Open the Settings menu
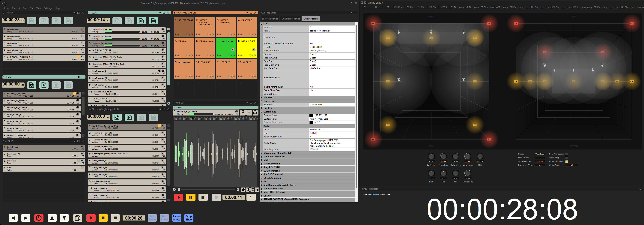The image size is (644, 225). [x=48, y=8]
